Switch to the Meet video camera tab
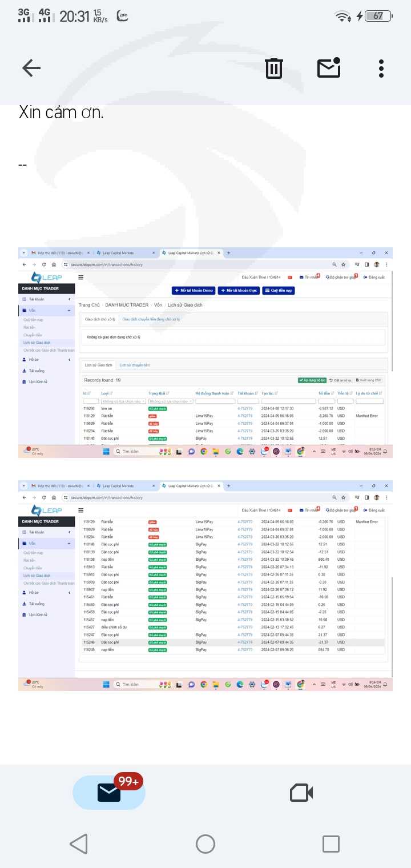Screen dimensions: 411x868 301,793
